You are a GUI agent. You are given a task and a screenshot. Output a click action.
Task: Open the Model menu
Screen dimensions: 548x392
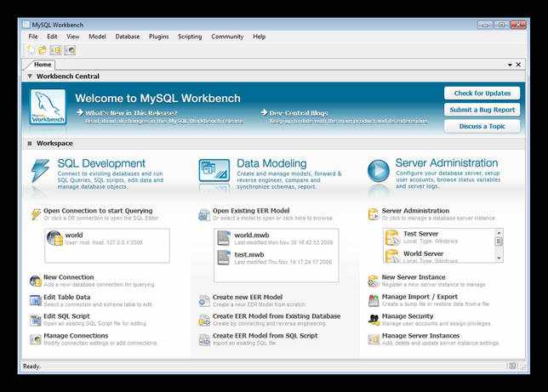(x=97, y=37)
